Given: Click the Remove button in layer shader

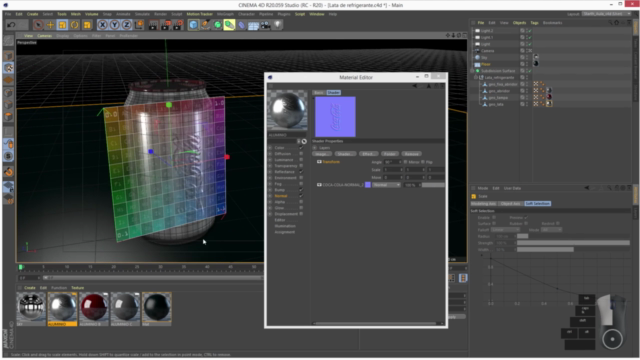Looking at the screenshot, I should tap(411, 154).
